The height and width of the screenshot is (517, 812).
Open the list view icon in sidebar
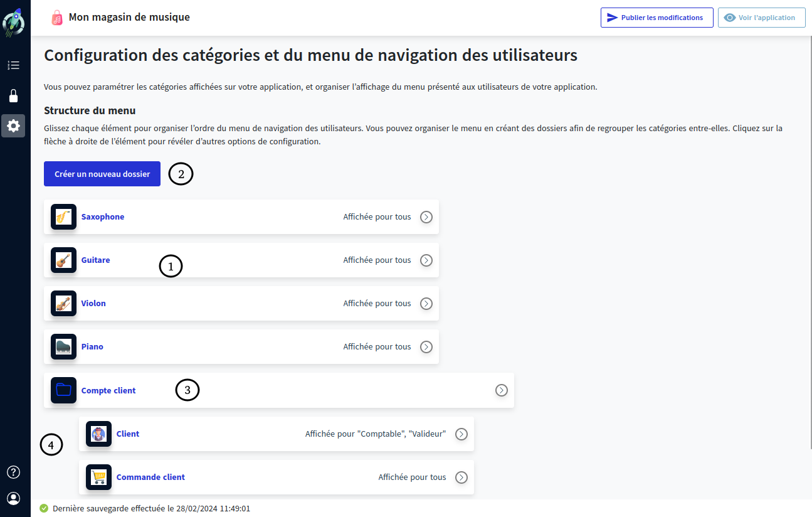tap(13, 65)
